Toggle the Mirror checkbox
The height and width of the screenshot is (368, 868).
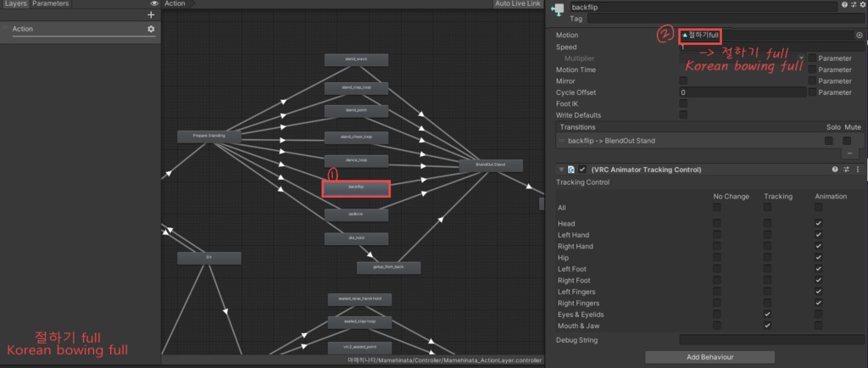pos(683,81)
